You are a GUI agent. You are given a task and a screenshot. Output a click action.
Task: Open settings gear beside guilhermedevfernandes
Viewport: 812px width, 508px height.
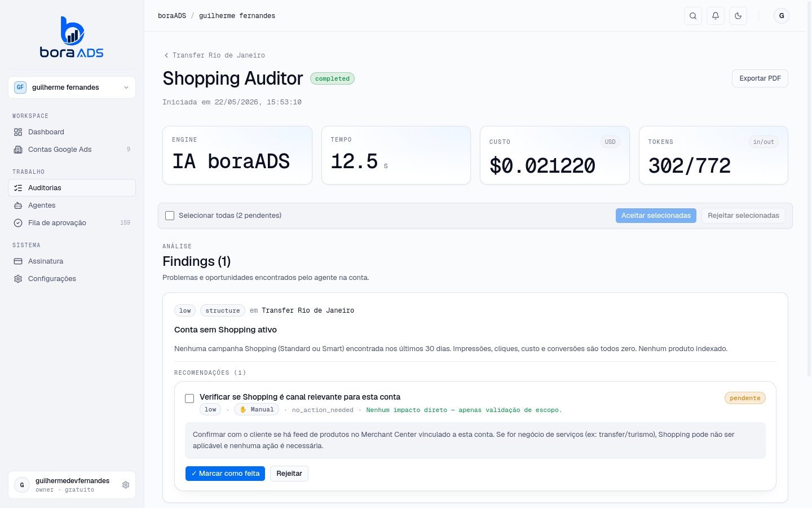point(126,485)
